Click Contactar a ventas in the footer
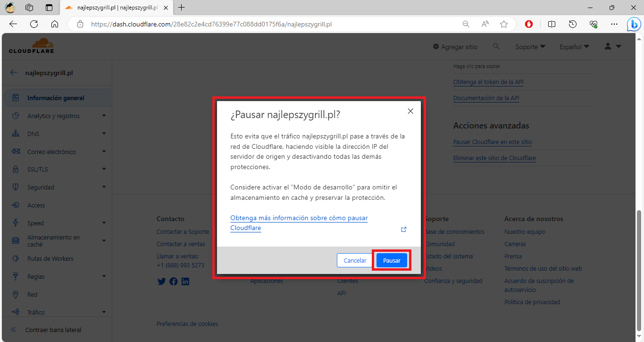Viewport: 644px width, 342px height. (181, 244)
